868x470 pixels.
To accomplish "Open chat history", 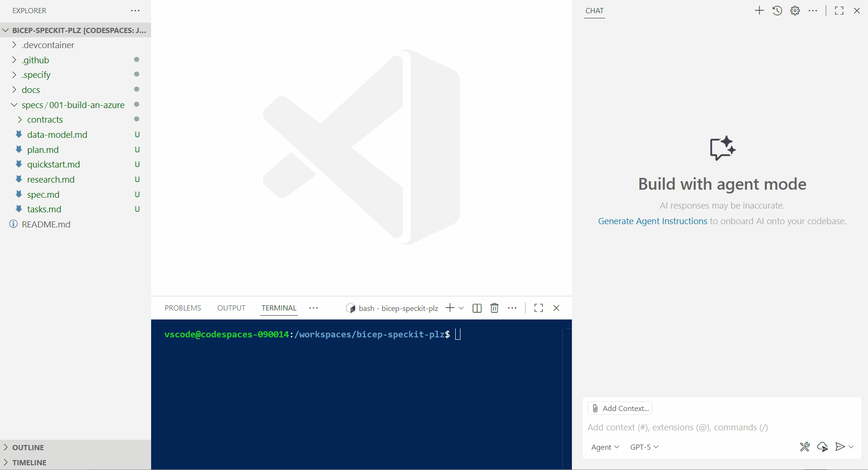I will click(x=777, y=11).
